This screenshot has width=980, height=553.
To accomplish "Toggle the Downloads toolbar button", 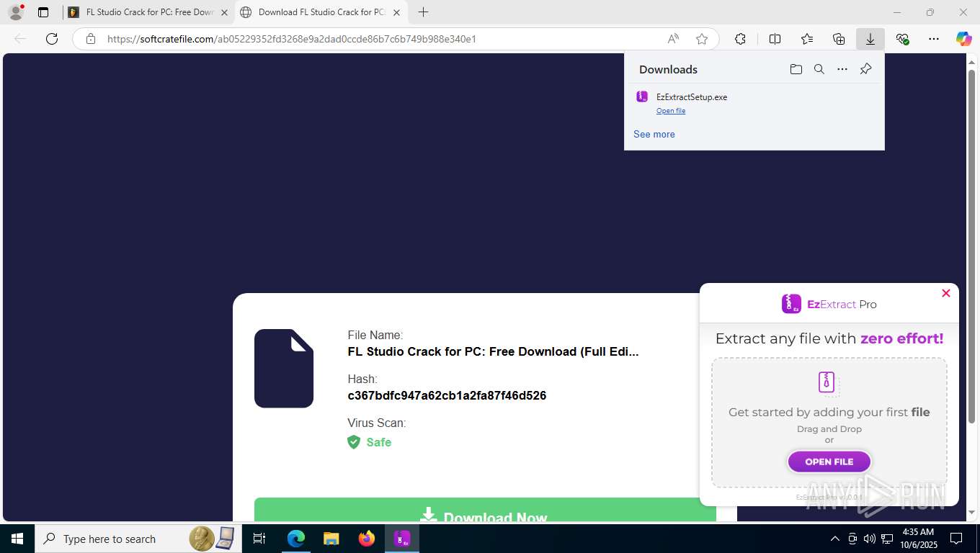I will [870, 39].
